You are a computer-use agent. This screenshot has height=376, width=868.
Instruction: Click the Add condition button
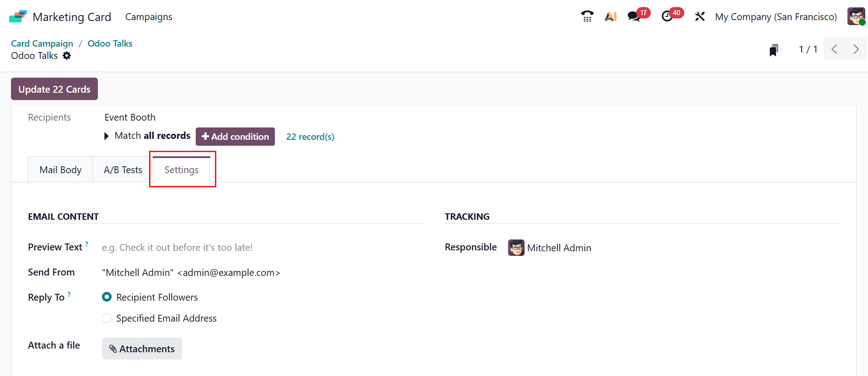(235, 137)
